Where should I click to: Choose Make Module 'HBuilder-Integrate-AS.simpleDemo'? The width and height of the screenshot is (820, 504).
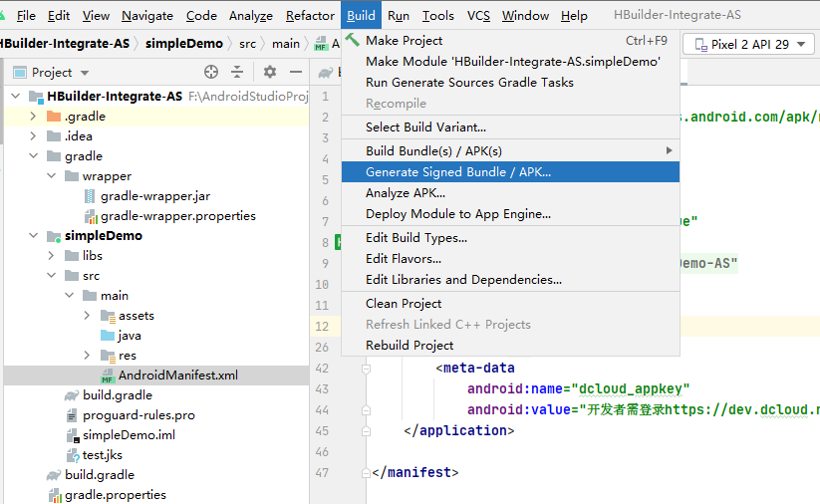(x=510, y=61)
